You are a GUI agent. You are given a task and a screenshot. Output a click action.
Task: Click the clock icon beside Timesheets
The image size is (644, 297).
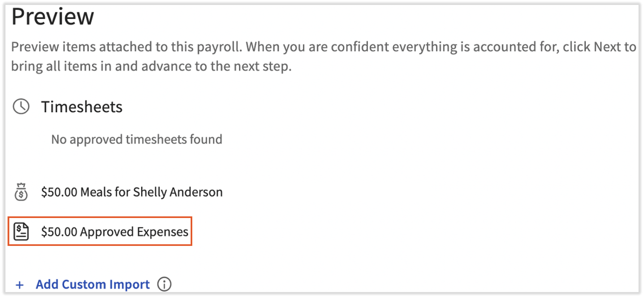click(x=21, y=107)
